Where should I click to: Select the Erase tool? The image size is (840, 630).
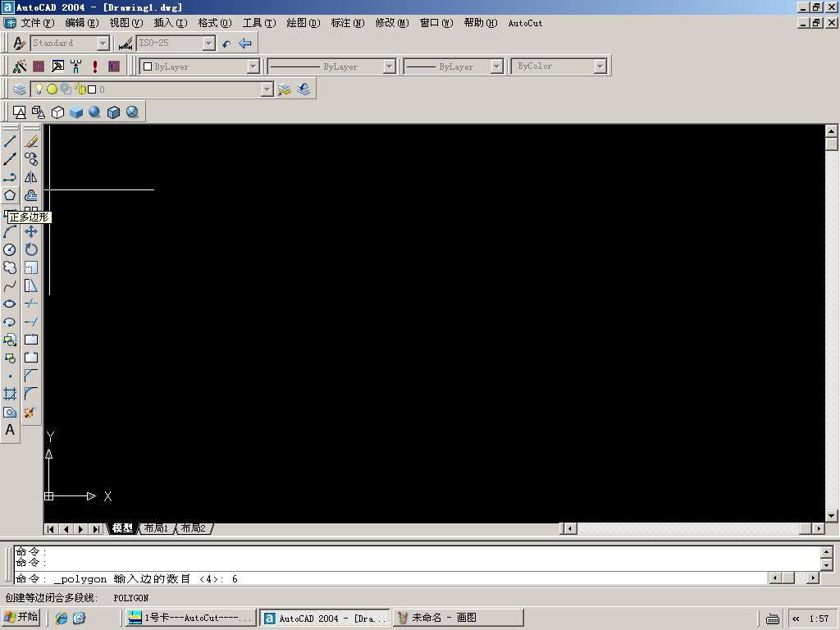pos(31,141)
